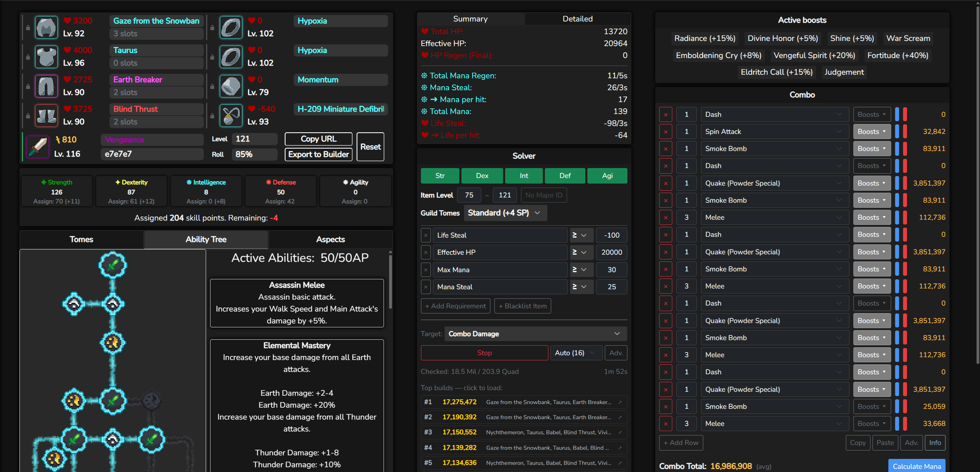
Task: Toggle the Radiance (+15%) boost
Action: pos(705,39)
